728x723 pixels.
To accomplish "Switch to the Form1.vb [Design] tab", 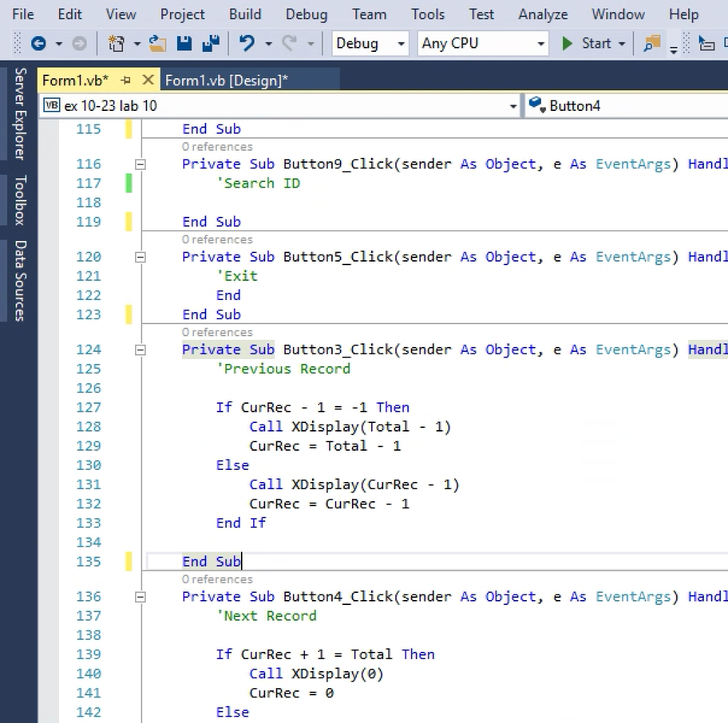I will 227,81.
